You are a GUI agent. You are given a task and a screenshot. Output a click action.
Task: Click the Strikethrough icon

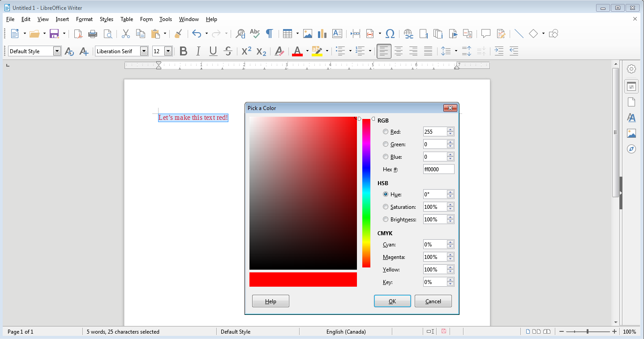coord(228,51)
